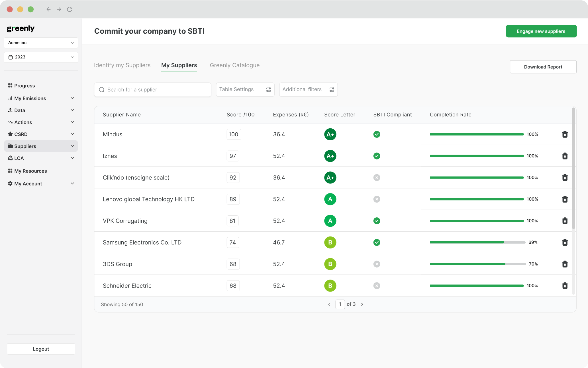Open the Acme inc company dropdown

point(41,43)
